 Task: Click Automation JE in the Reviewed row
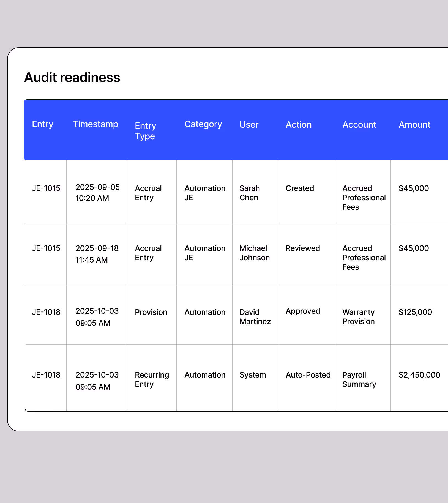(x=205, y=253)
